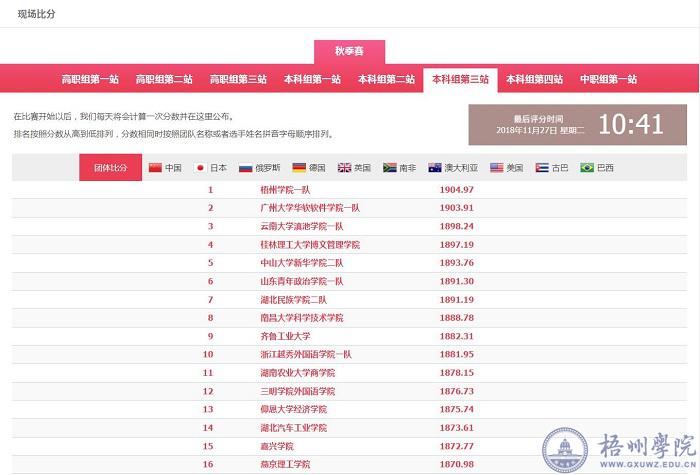The height and width of the screenshot is (475, 700).
Task: Go to the 本科组第二站 tab
Action: click(386, 79)
